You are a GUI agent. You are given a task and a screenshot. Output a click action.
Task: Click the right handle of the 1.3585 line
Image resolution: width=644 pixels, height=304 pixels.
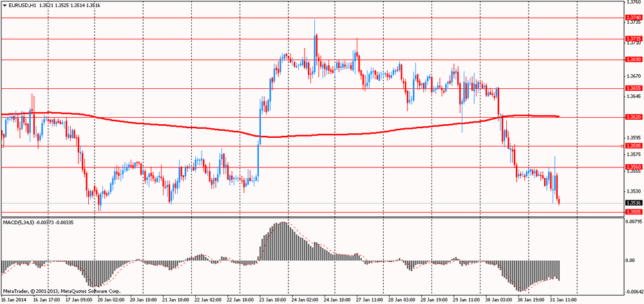(622, 146)
